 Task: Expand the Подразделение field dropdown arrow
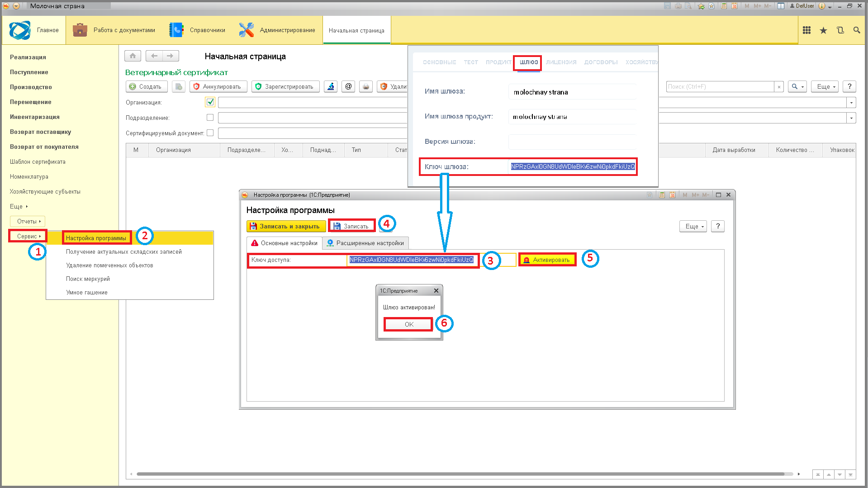[851, 118]
